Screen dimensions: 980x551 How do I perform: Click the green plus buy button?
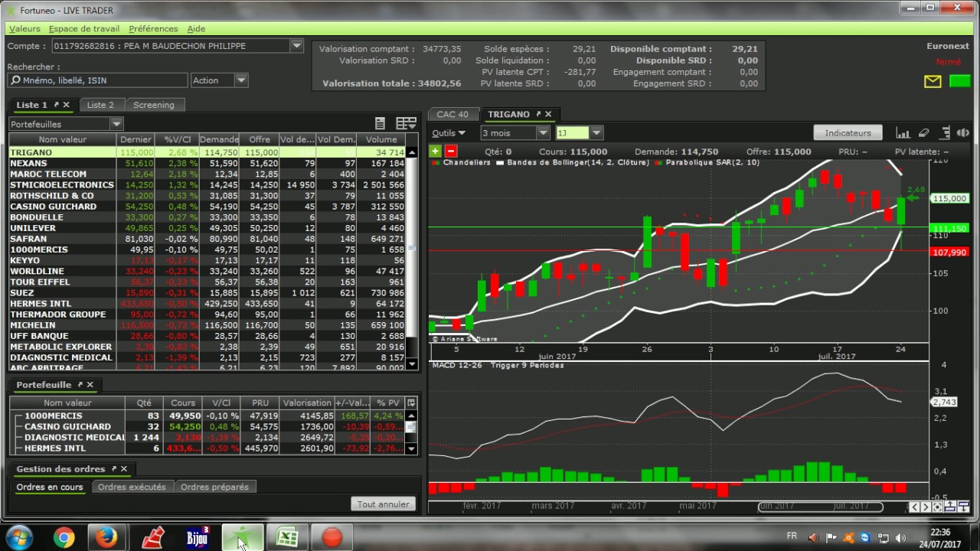(436, 152)
